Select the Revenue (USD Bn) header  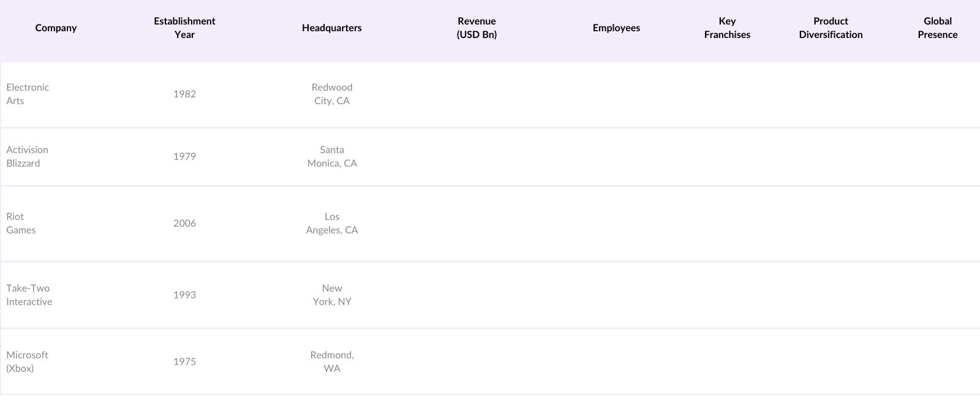(477, 28)
